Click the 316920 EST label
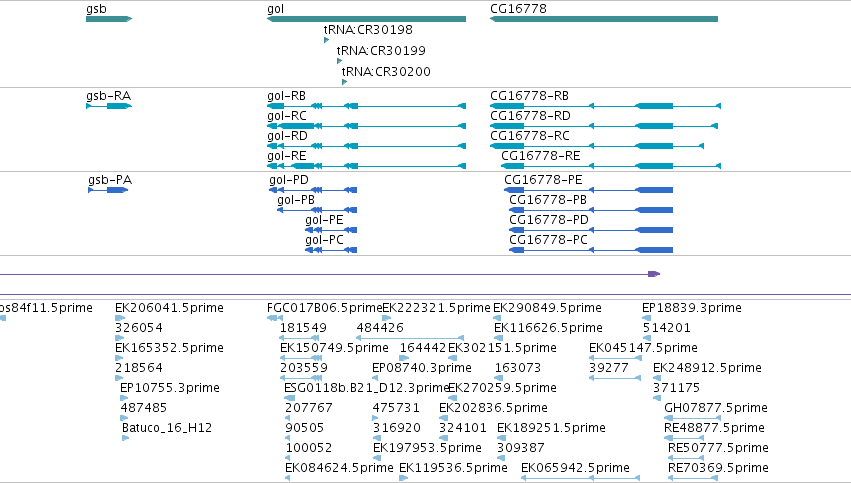 point(397,429)
